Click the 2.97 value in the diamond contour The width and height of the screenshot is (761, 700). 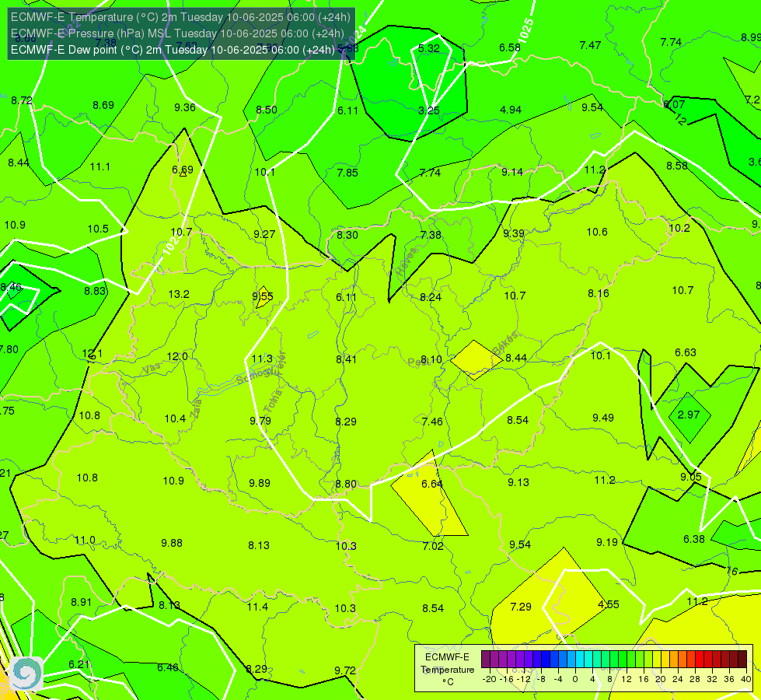coord(689,415)
